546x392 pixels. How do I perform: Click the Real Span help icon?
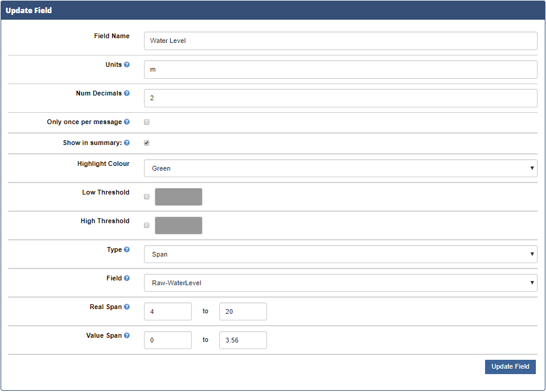pos(127,307)
